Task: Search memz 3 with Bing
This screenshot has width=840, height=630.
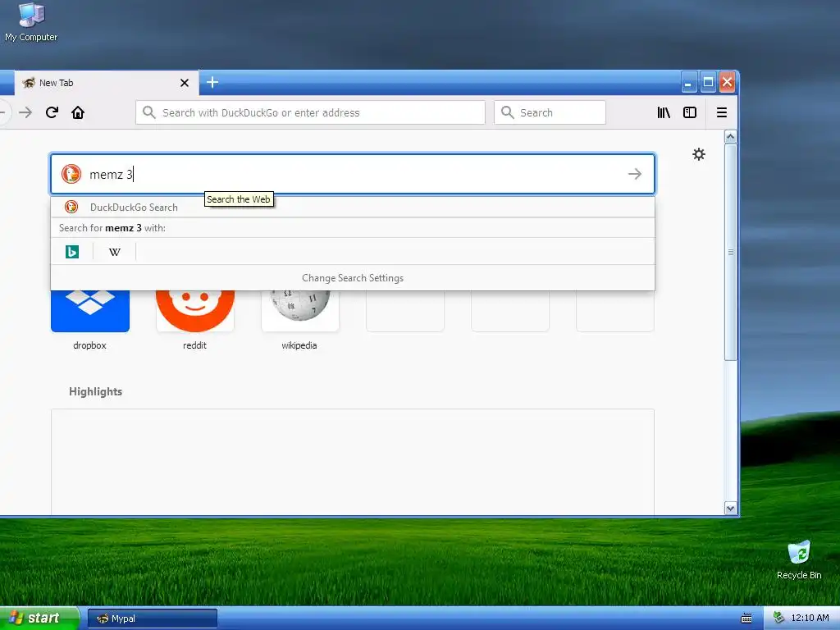Action: 72,251
